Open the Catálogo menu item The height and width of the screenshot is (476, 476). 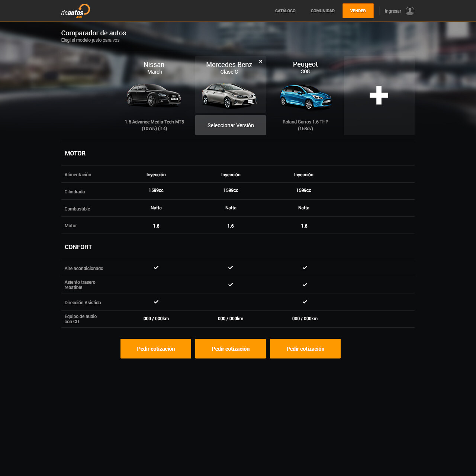coord(285,11)
